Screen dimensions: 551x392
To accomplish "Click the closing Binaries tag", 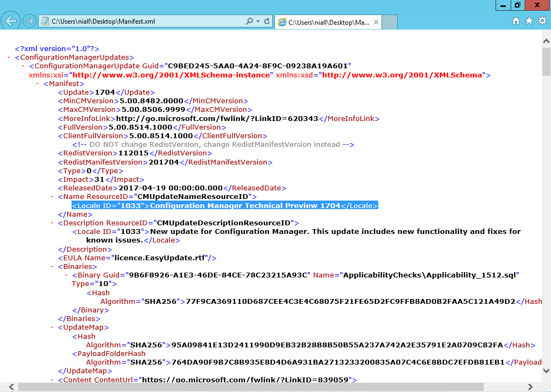I will 79,318.
